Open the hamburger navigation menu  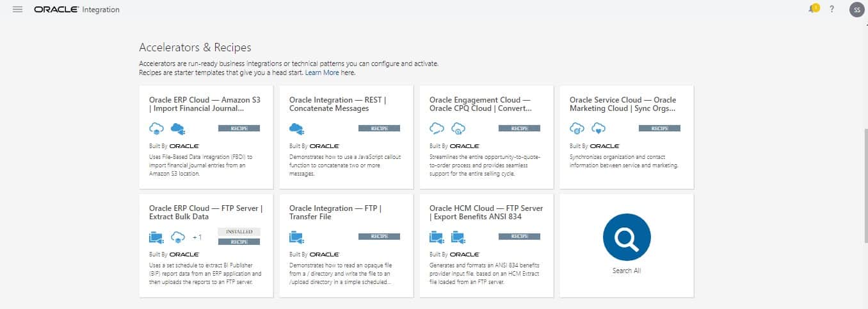point(17,10)
